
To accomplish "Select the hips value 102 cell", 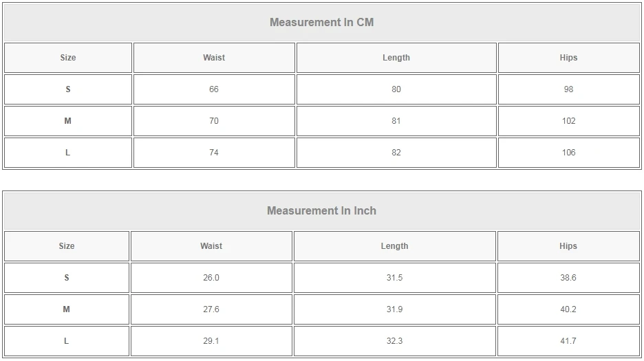I will [568, 121].
